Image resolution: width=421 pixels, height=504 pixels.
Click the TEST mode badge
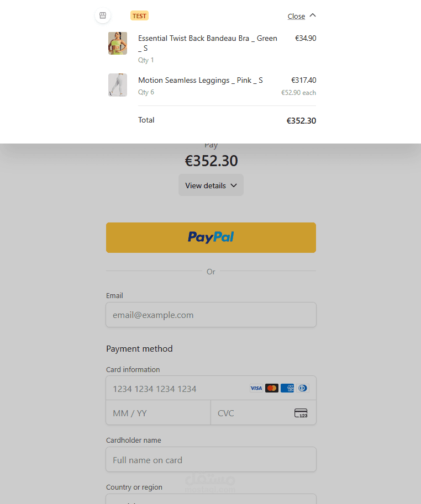tap(139, 15)
